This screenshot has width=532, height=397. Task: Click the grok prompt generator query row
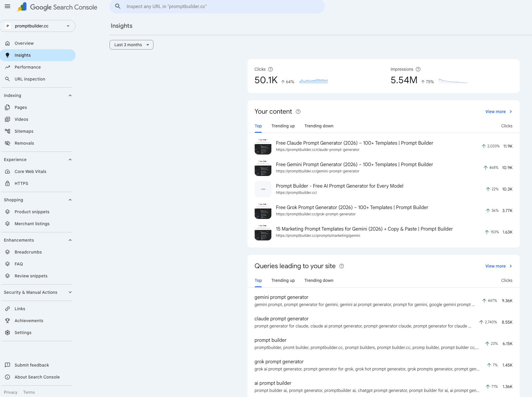pyautogui.click(x=383, y=365)
